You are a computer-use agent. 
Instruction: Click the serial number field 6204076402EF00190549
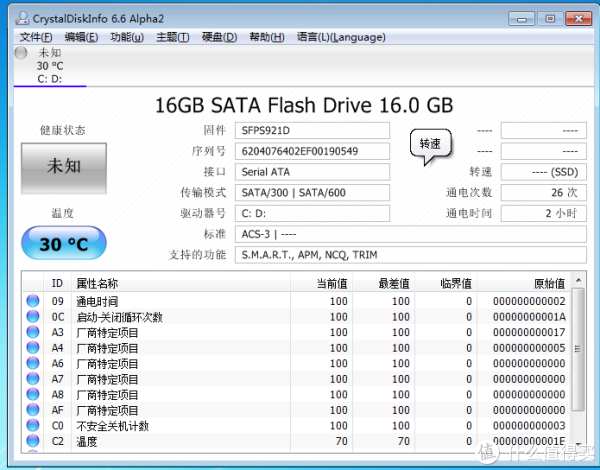(x=312, y=151)
